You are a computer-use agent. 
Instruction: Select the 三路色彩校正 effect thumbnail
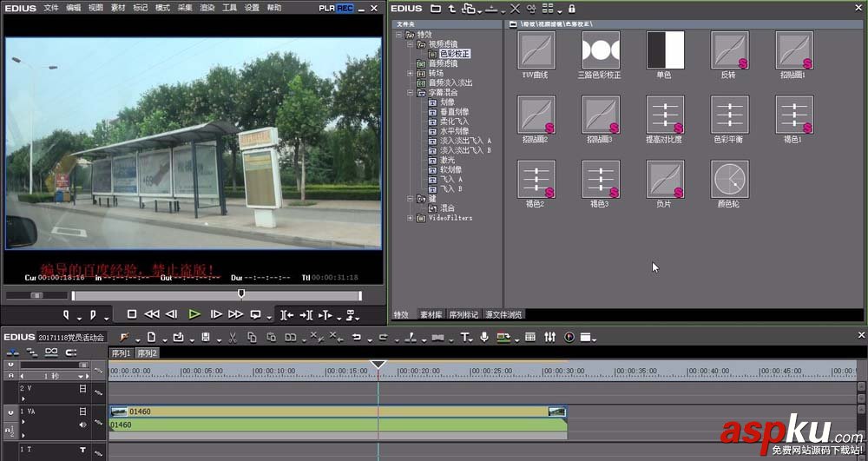(x=601, y=49)
